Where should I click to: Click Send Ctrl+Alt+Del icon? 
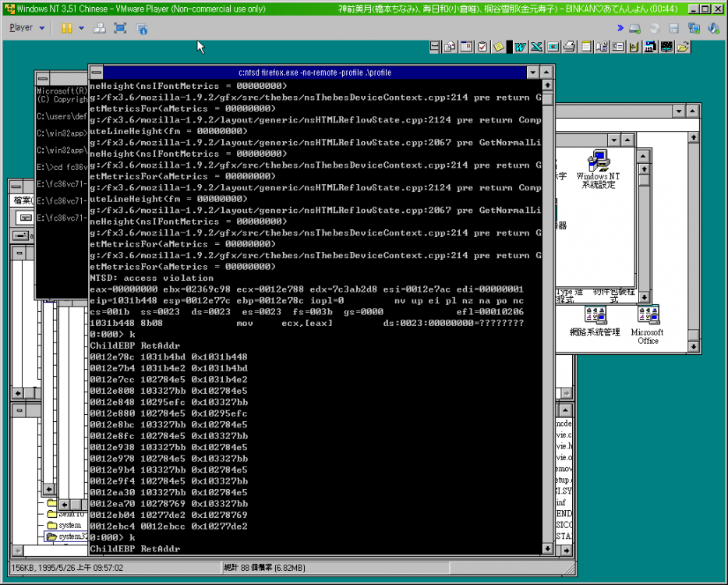pos(100,27)
